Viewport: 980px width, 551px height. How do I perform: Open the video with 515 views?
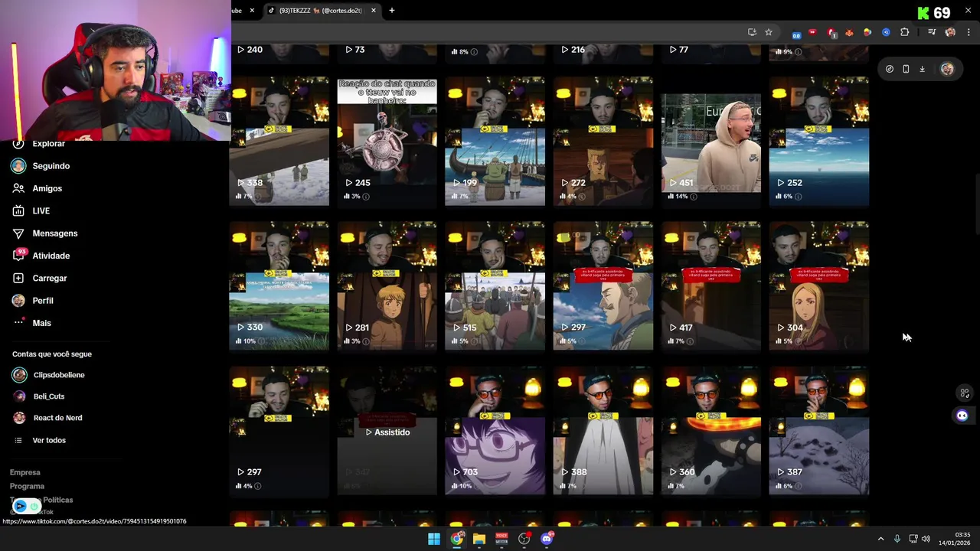pyautogui.click(x=495, y=286)
